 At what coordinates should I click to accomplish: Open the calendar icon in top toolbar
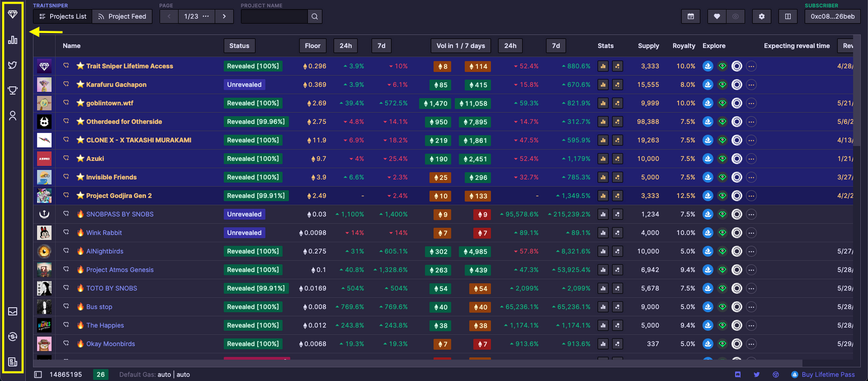[x=691, y=16]
